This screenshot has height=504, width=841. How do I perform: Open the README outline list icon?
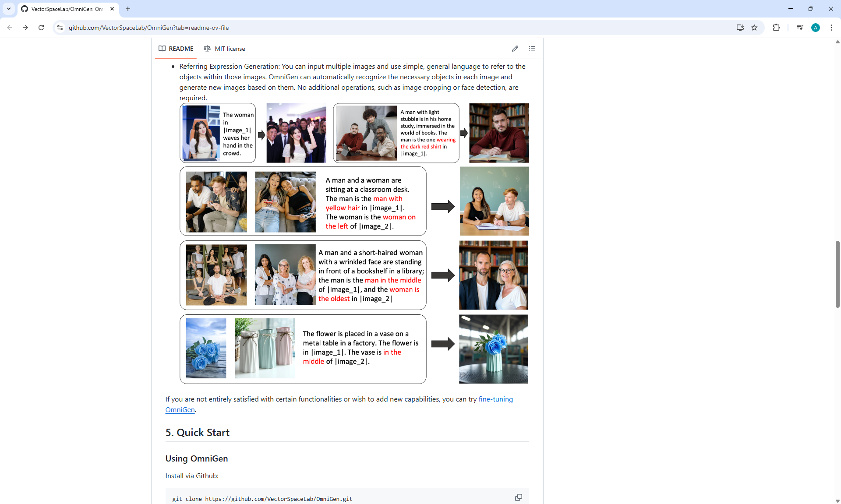(x=532, y=49)
